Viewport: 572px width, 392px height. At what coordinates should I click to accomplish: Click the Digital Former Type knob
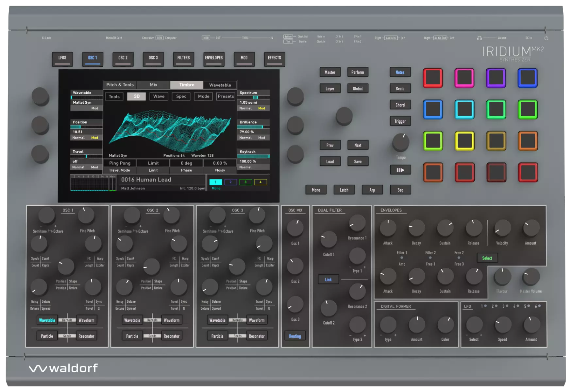388,325
